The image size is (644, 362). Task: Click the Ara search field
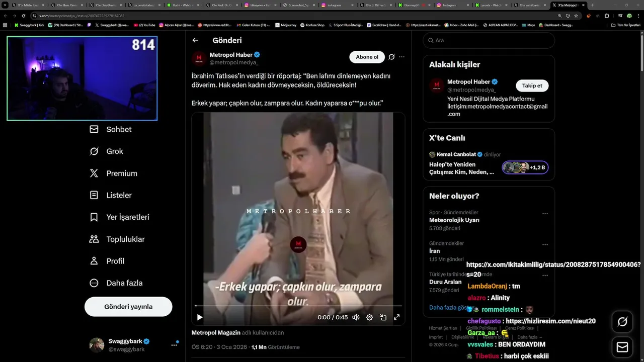point(489,40)
